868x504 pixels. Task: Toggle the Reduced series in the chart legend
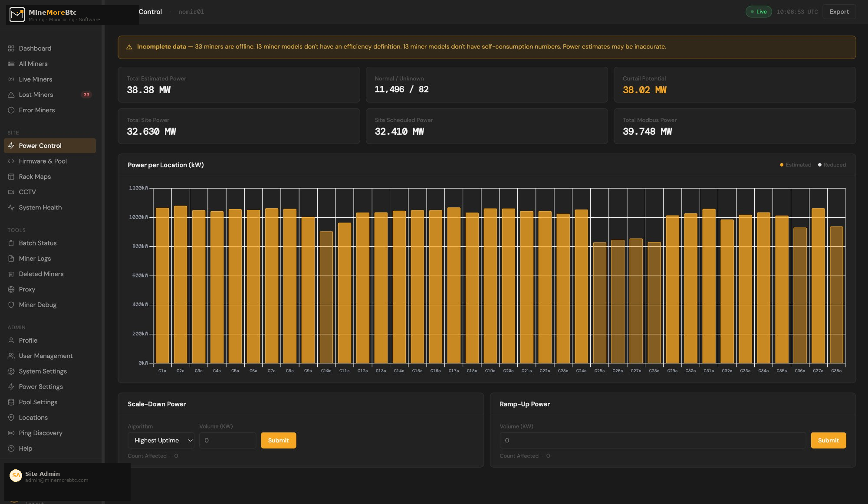point(832,165)
